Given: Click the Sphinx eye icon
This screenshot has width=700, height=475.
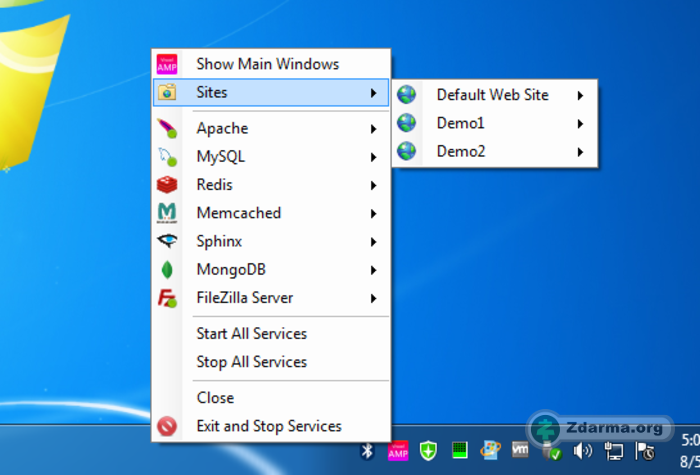Looking at the screenshot, I should click(x=167, y=241).
